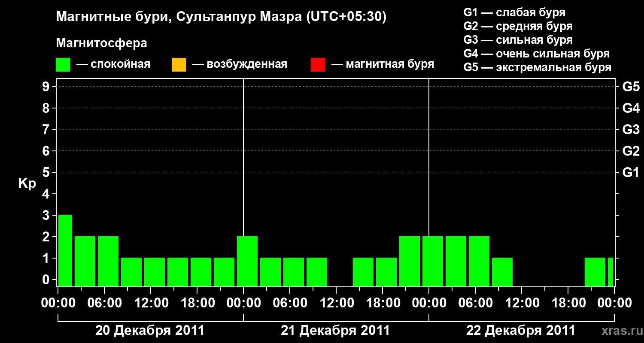Click the 'G3' label on right axis
This screenshot has height=343, width=644.
pos(631,129)
